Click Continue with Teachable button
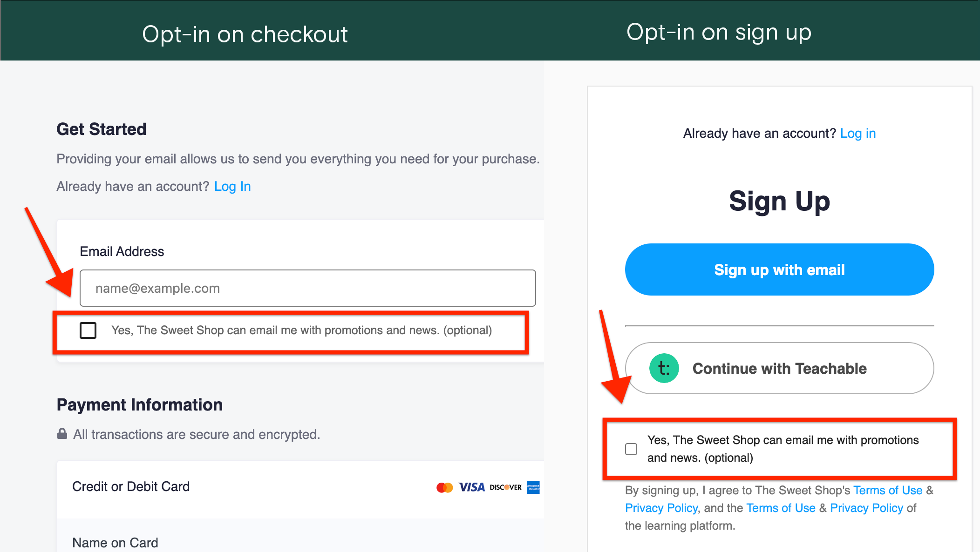Screen dimensions: 980x552 tap(779, 368)
